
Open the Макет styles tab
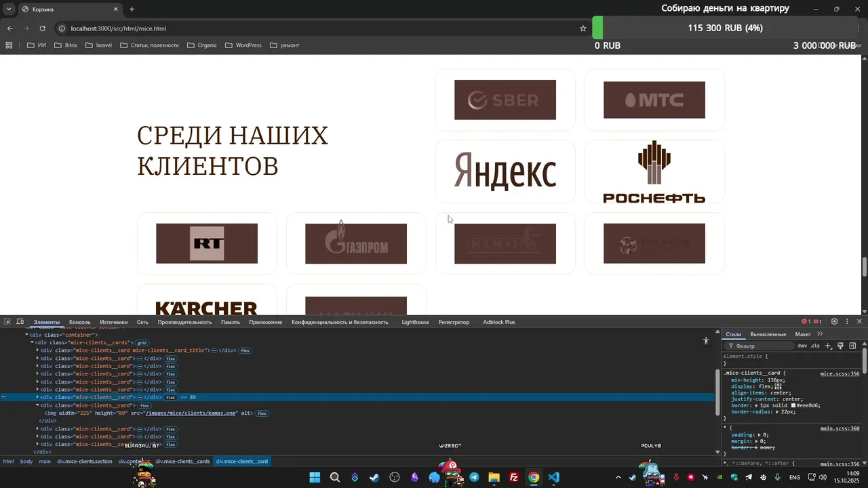(x=803, y=334)
